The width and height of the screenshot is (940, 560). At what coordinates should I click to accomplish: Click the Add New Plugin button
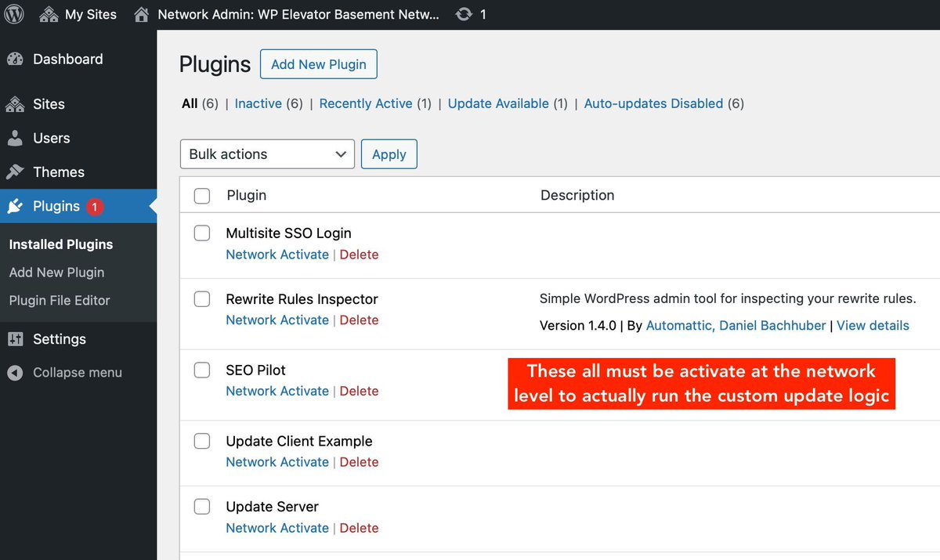point(319,64)
